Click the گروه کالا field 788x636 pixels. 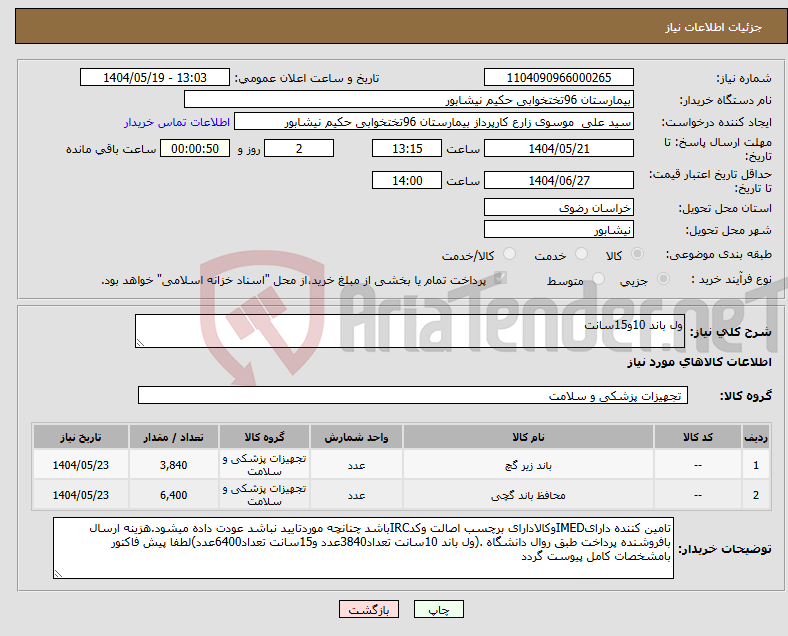coord(413,395)
